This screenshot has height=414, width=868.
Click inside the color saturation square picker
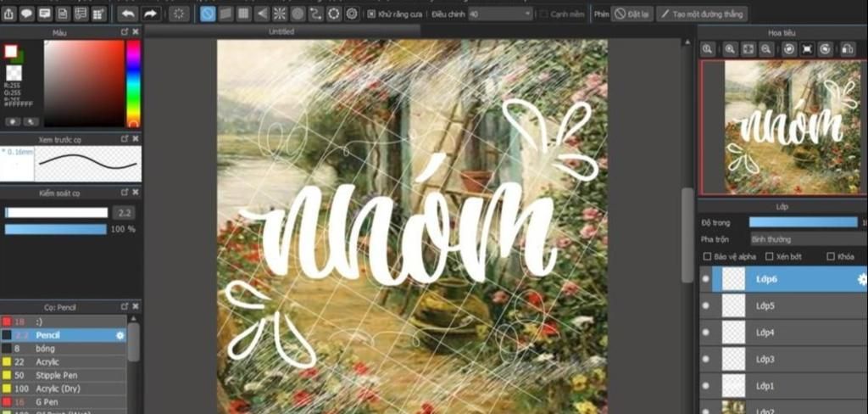pos(84,83)
